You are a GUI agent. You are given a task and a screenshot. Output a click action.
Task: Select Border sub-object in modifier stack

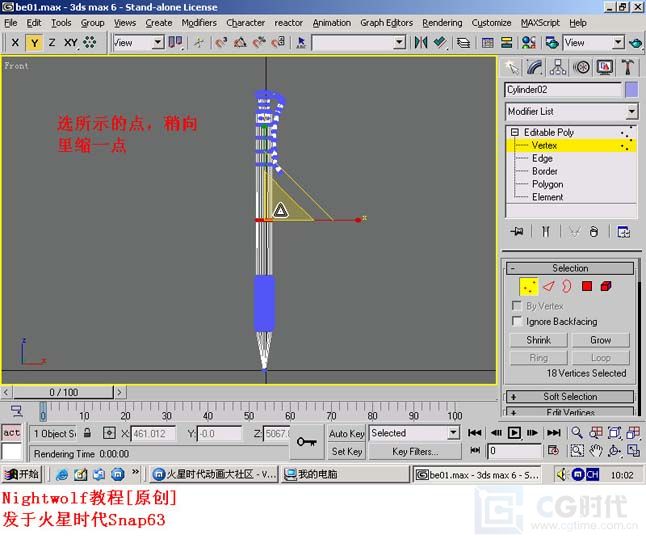pyautogui.click(x=544, y=171)
